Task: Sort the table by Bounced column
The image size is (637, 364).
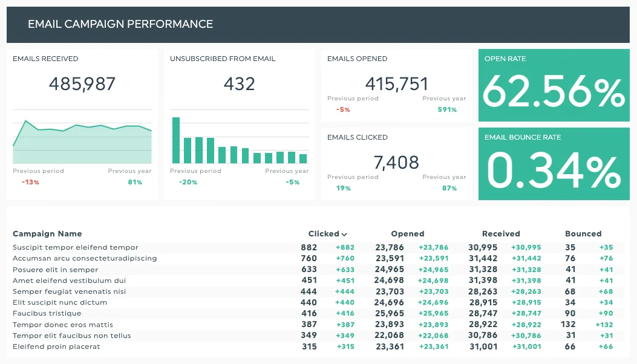Action: tap(583, 233)
